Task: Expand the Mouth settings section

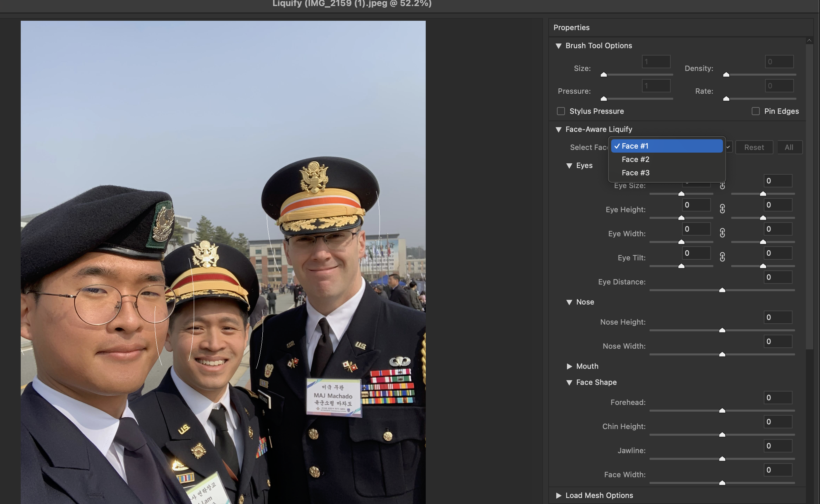Action: pyautogui.click(x=569, y=366)
